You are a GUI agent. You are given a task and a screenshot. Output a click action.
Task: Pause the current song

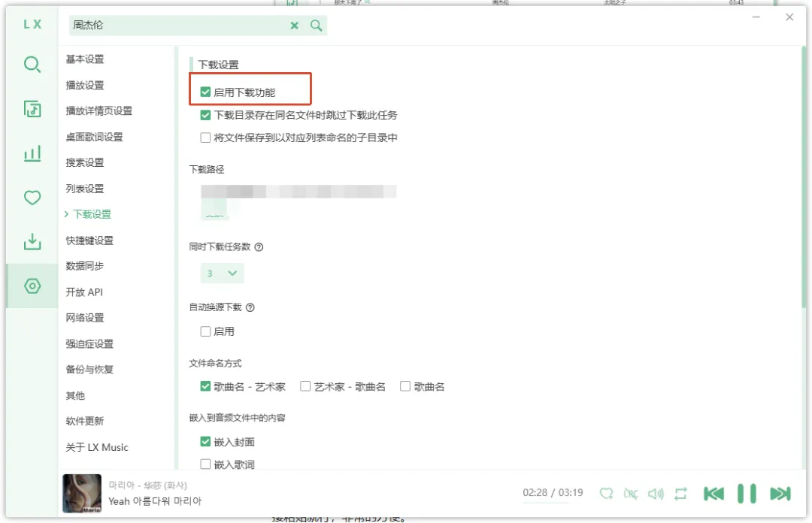pyautogui.click(x=747, y=494)
